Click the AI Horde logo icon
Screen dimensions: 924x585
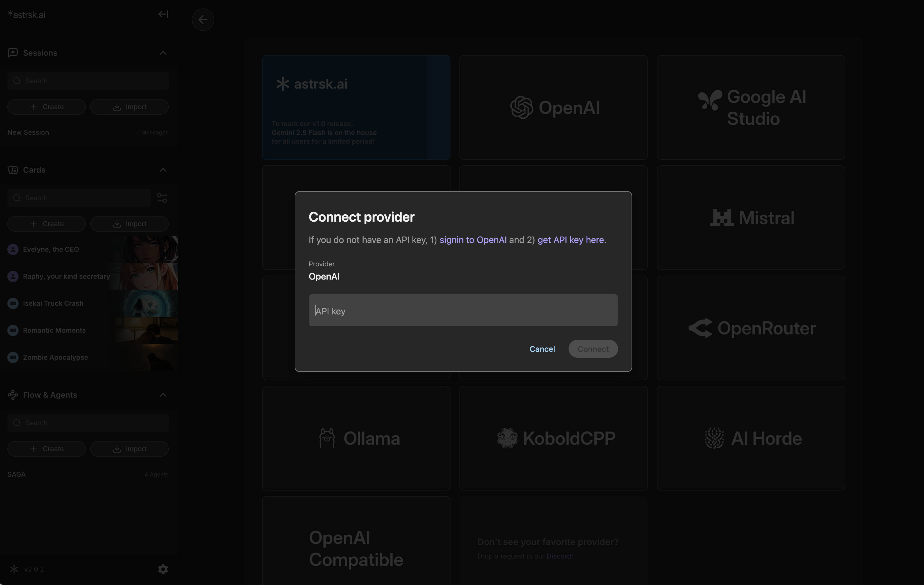coord(714,438)
